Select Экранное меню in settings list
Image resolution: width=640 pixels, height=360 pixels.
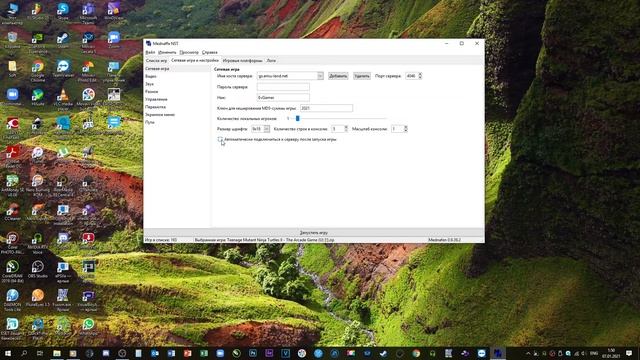(177, 115)
